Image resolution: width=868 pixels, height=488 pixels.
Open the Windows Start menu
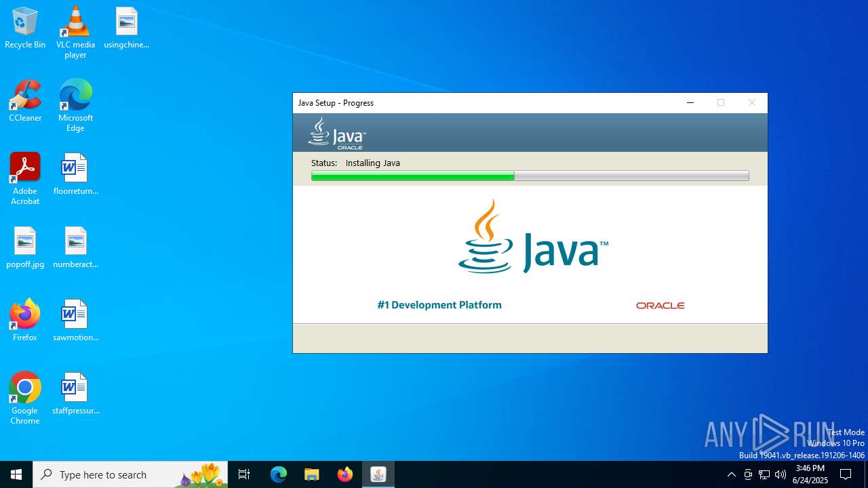[x=16, y=474]
